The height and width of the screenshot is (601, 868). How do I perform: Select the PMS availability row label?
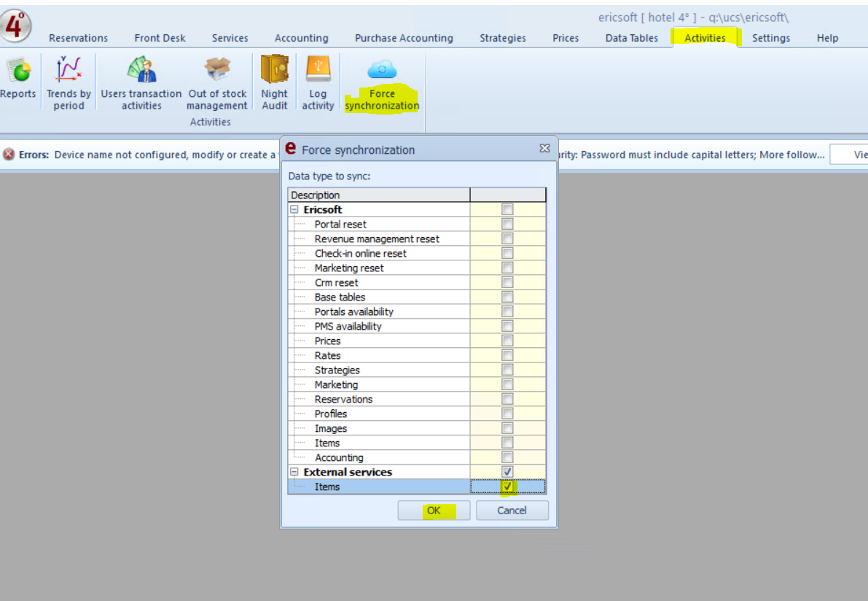348,326
